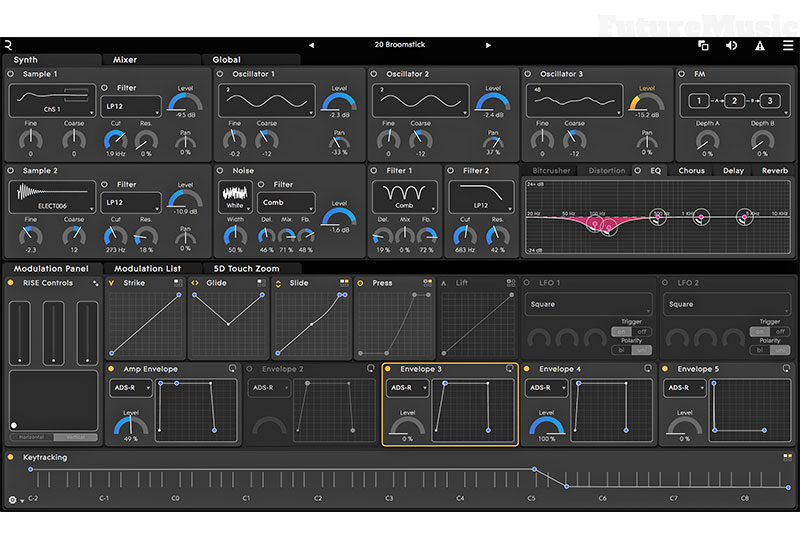Open the hamburger menu icon

coord(788,45)
